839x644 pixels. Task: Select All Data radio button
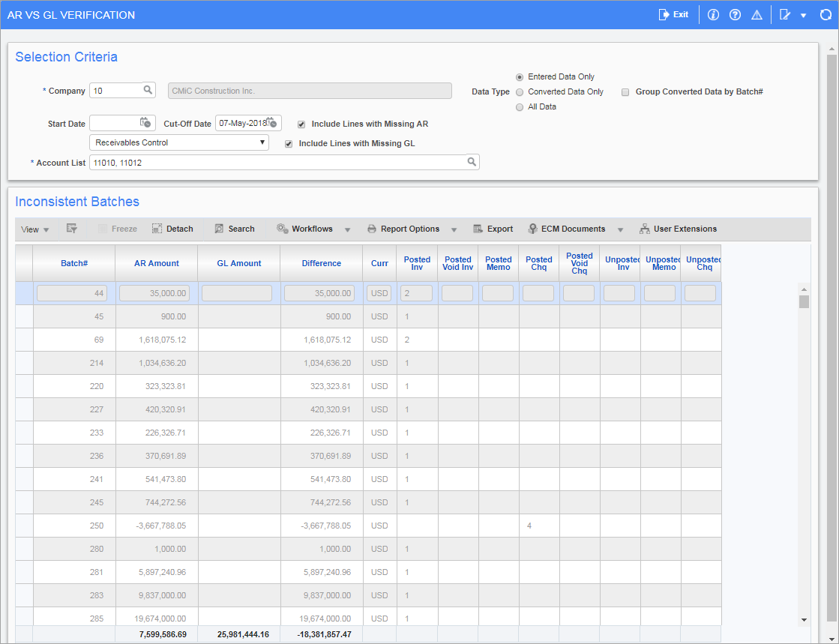point(519,107)
